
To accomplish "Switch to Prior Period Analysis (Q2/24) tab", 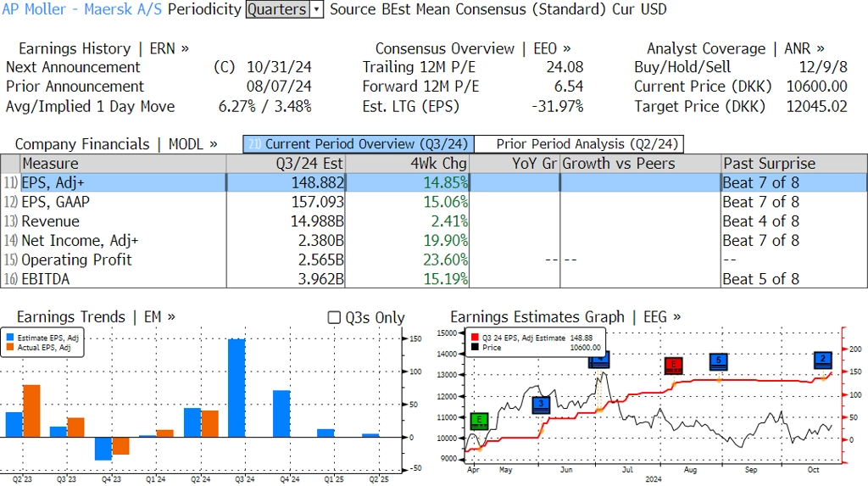I will coord(580,144).
